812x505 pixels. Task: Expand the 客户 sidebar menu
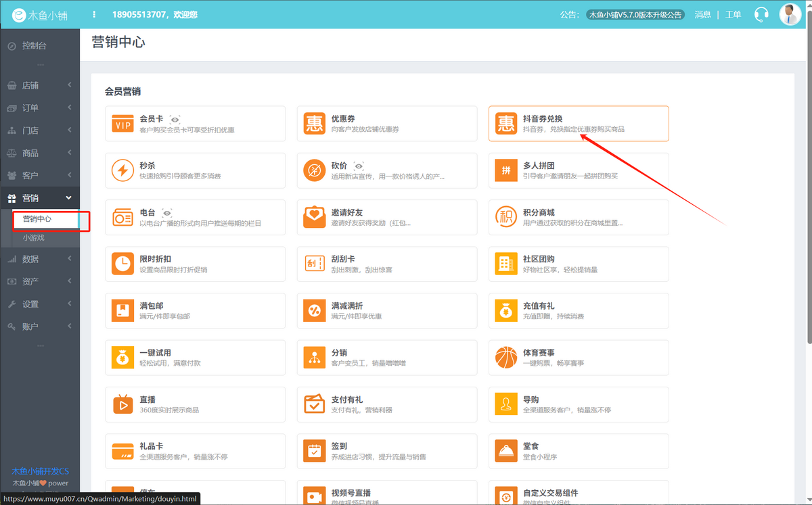click(x=40, y=175)
